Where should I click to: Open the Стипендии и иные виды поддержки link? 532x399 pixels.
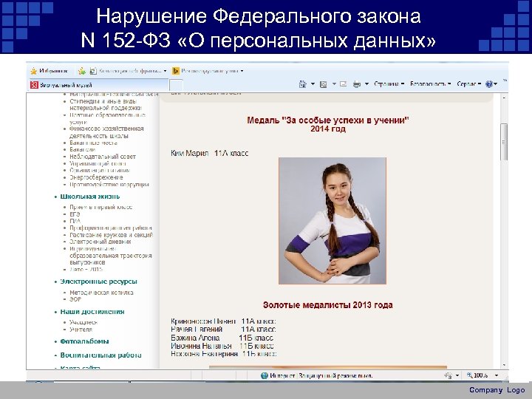(106, 104)
